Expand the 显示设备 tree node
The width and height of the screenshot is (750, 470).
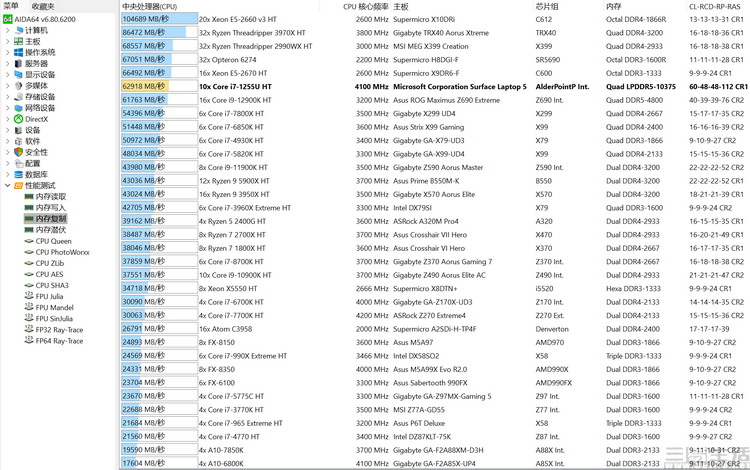tap(7, 75)
